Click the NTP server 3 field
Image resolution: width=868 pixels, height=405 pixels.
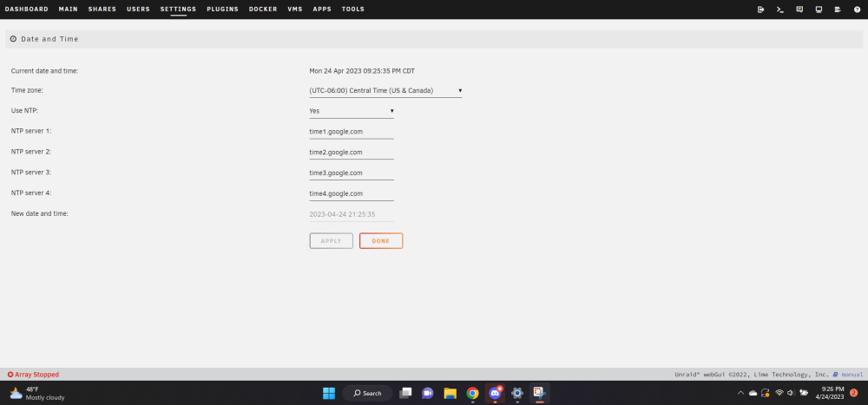point(352,173)
